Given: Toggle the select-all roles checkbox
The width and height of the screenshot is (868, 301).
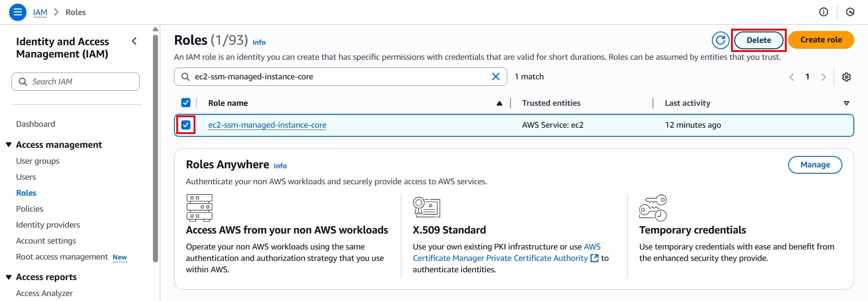Looking at the screenshot, I should [186, 103].
